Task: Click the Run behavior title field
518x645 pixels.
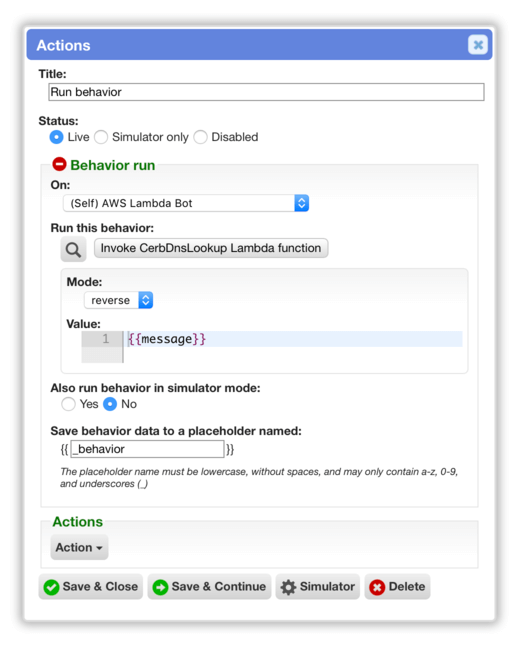Action: (x=266, y=92)
